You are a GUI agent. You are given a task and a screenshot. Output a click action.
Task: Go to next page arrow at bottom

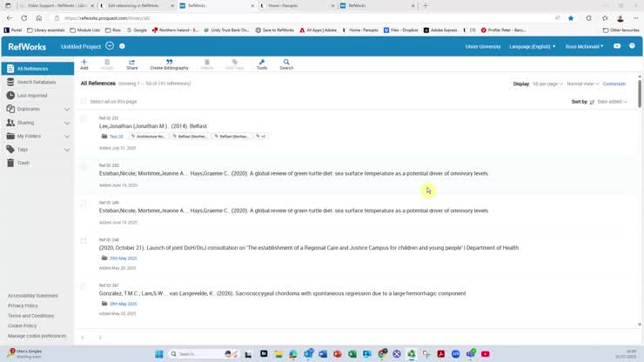coord(100,338)
